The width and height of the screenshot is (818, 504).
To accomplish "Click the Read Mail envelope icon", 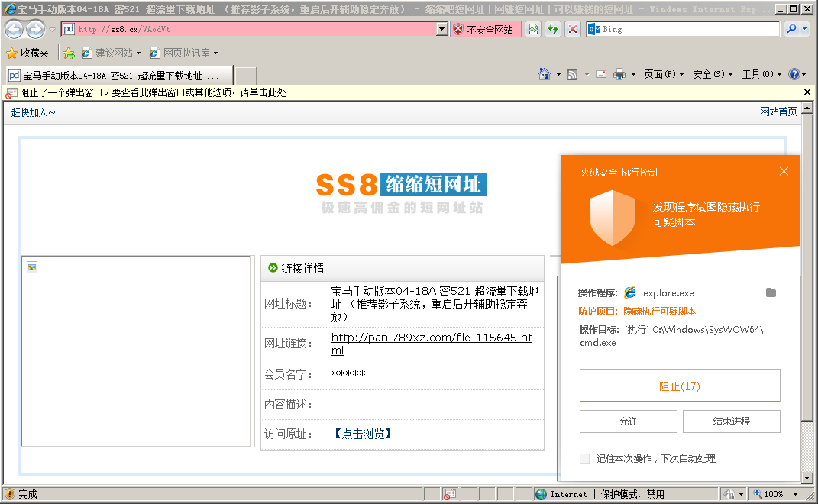I will [601, 74].
